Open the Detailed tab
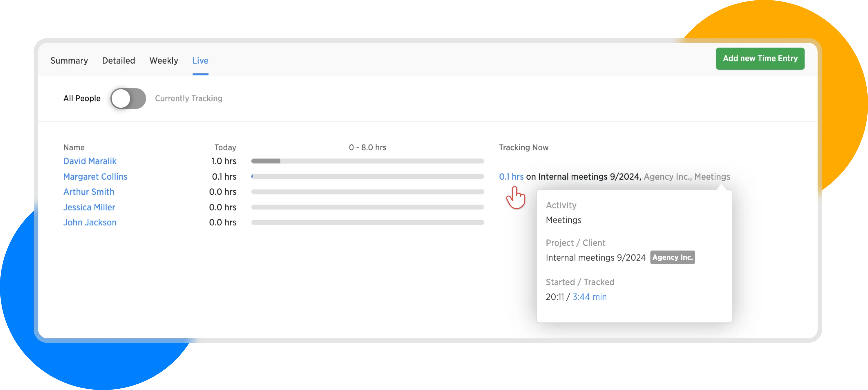The height and width of the screenshot is (390, 868). [x=118, y=61]
